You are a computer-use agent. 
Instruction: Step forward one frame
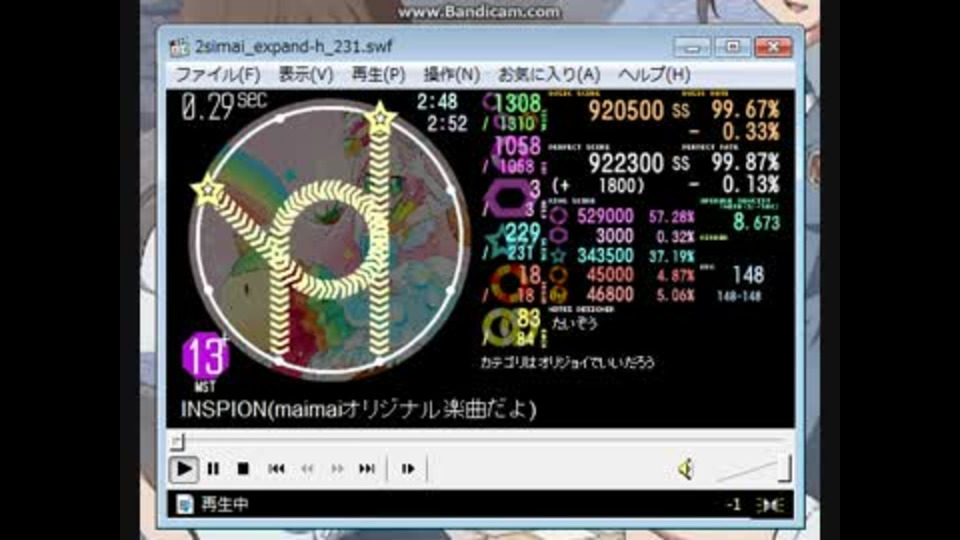pyautogui.click(x=408, y=469)
